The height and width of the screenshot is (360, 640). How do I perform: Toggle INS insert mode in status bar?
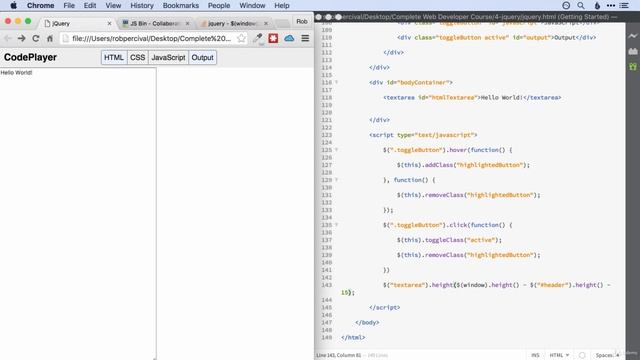pos(535,355)
